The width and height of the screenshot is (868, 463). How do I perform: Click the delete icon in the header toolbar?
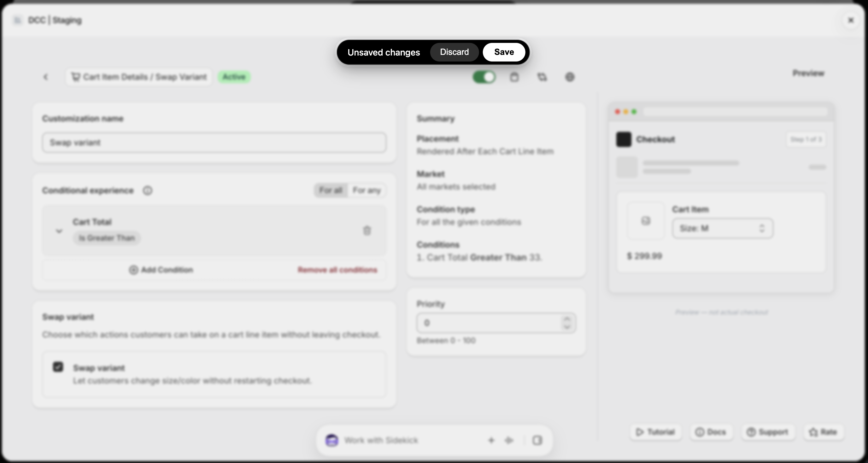pyautogui.click(x=514, y=77)
